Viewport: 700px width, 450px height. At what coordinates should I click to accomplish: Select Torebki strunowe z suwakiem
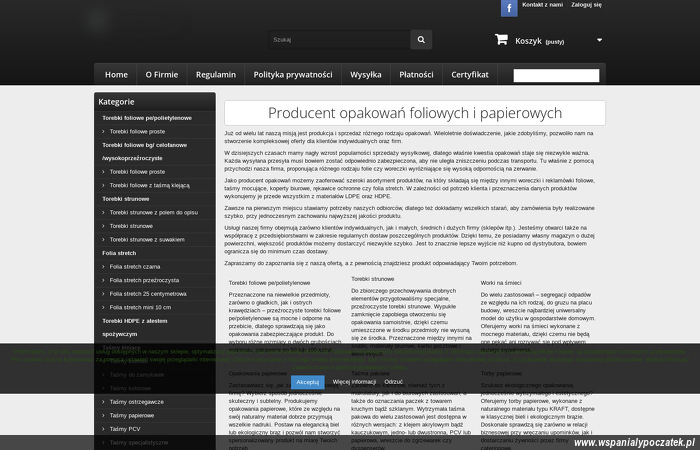tap(147, 240)
